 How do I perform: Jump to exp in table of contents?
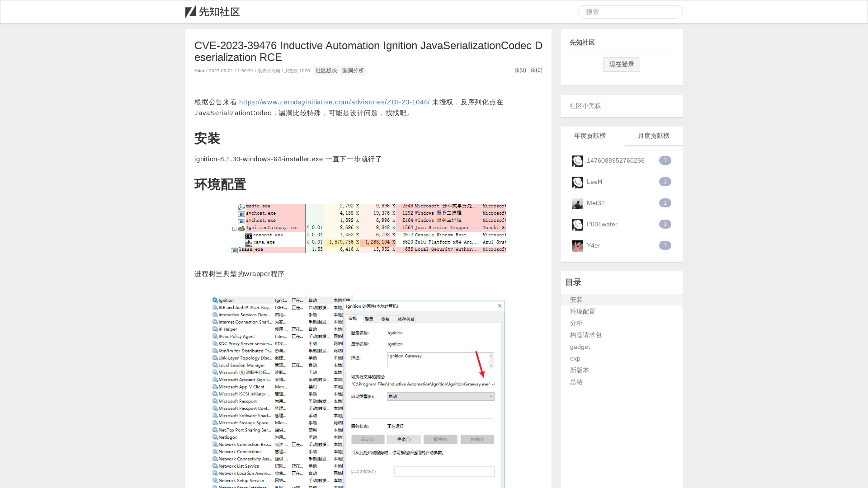[575, 358]
